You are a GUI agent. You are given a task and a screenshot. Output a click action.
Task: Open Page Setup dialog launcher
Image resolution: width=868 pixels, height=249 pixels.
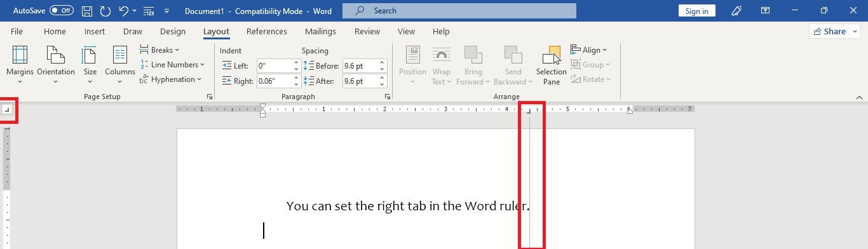coord(209,97)
